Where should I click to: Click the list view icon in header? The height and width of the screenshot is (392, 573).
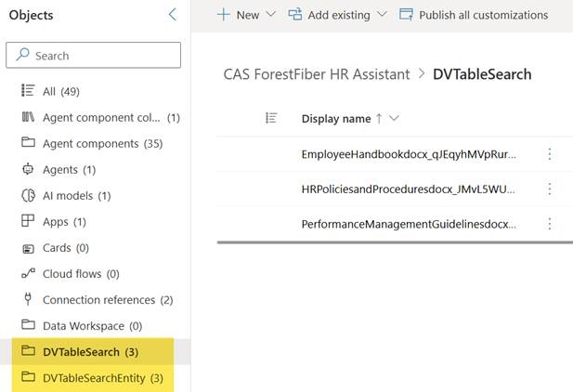pyautogui.click(x=271, y=118)
